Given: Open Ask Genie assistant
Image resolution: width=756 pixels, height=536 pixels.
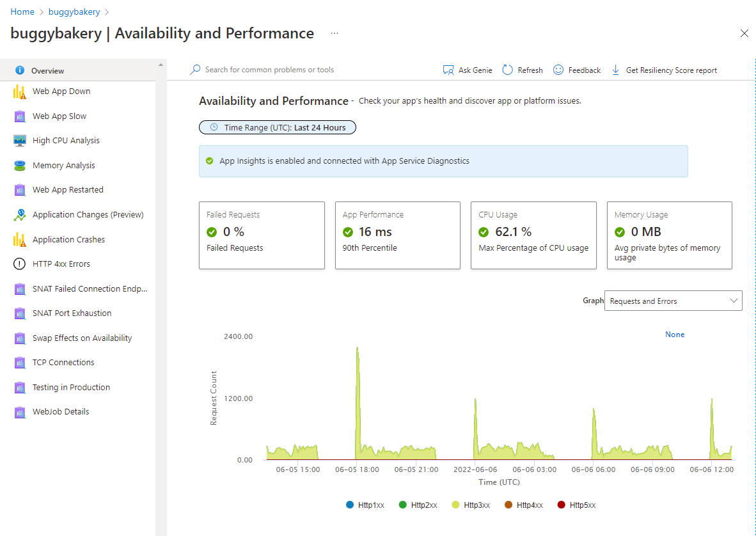Looking at the screenshot, I should [x=467, y=70].
